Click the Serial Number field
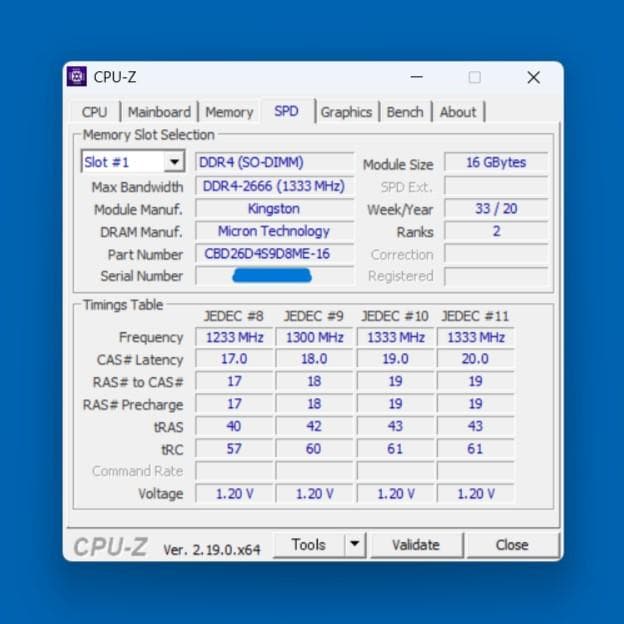The image size is (624, 624). pyautogui.click(x=274, y=276)
